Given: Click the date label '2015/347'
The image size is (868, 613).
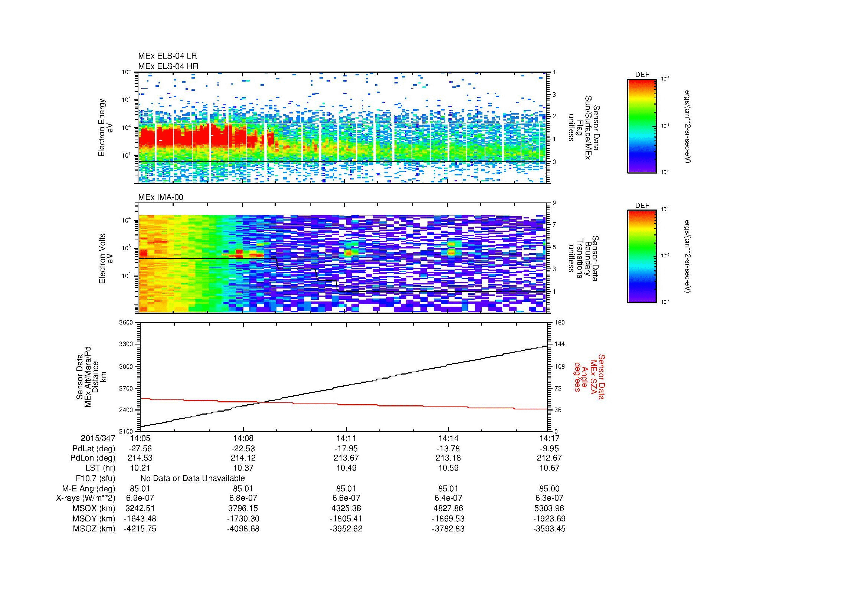Looking at the screenshot, I should (98, 438).
